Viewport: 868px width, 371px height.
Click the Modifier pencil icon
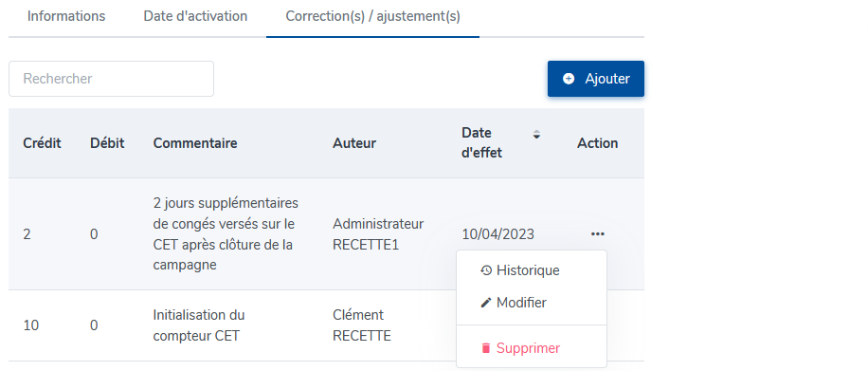(x=486, y=303)
